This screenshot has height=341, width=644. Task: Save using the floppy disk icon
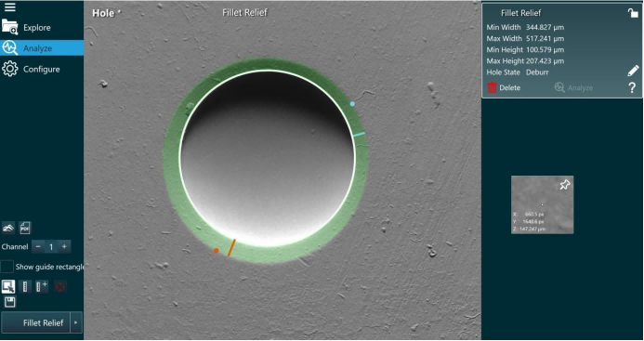click(9, 302)
